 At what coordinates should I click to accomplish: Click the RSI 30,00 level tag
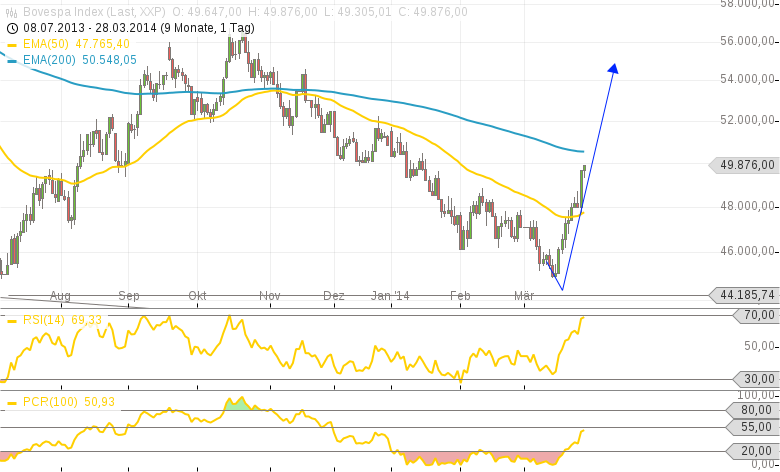point(757,379)
